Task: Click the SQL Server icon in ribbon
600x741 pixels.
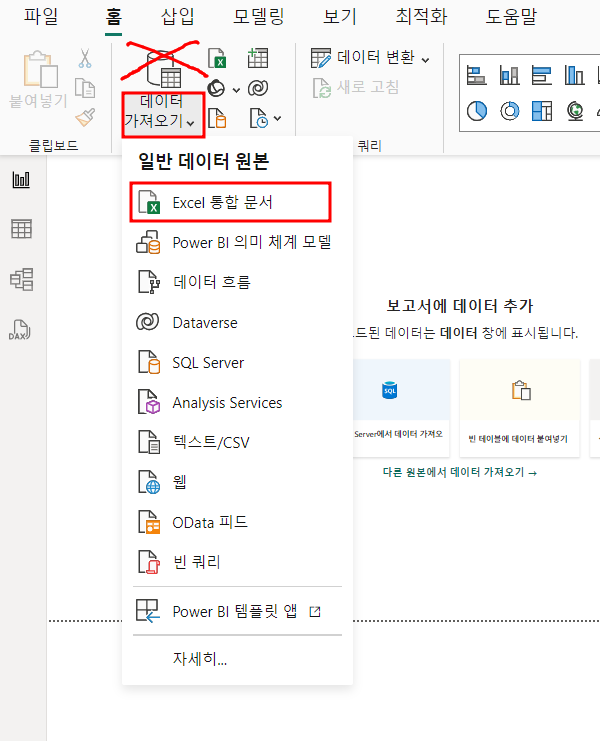Action: tap(217, 118)
